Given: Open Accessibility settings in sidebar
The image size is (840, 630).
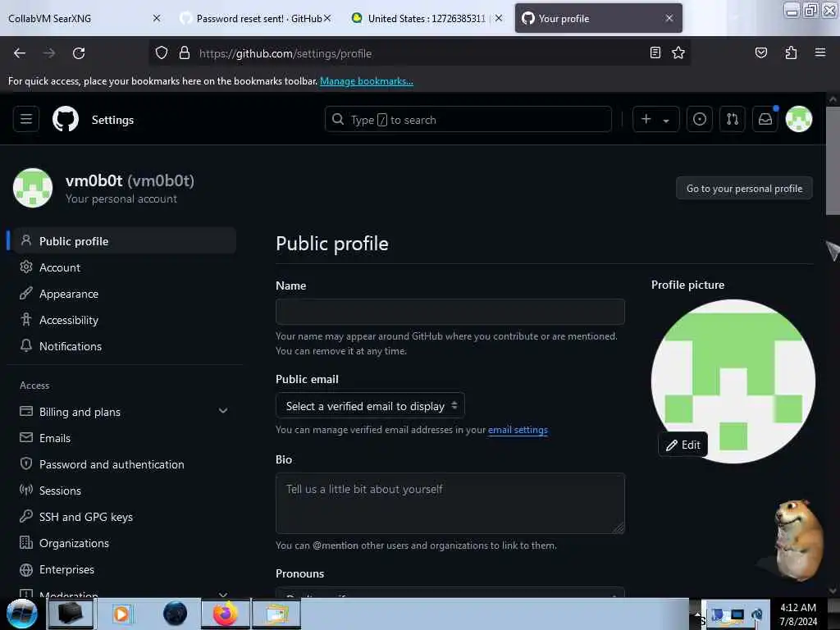Looking at the screenshot, I should click(x=69, y=320).
